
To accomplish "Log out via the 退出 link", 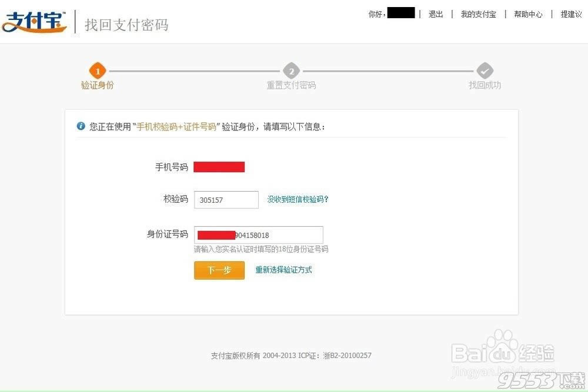I will point(436,14).
